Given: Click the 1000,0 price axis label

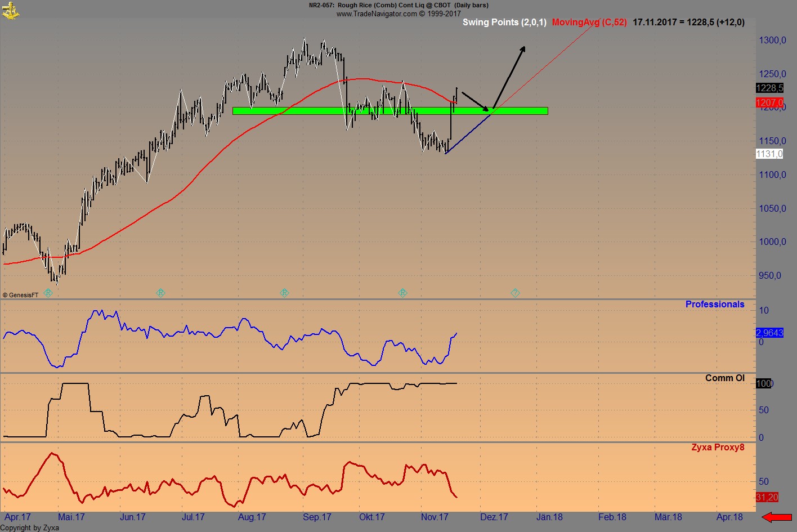Looking at the screenshot, I should tap(772, 242).
